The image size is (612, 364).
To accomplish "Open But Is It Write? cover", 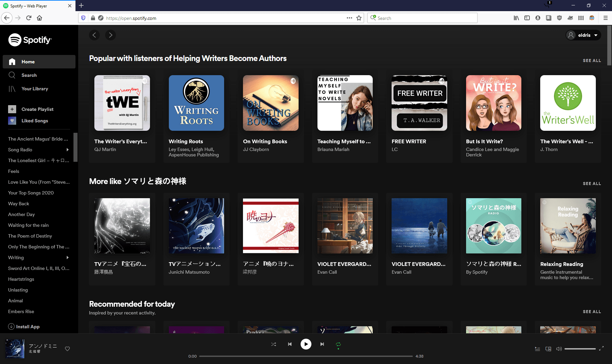I will click(494, 103).
